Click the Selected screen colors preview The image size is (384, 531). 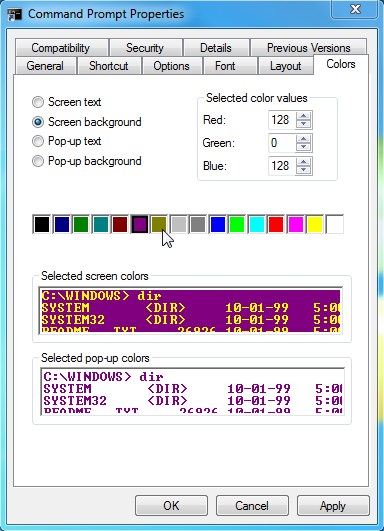click(x=191, y=311)
